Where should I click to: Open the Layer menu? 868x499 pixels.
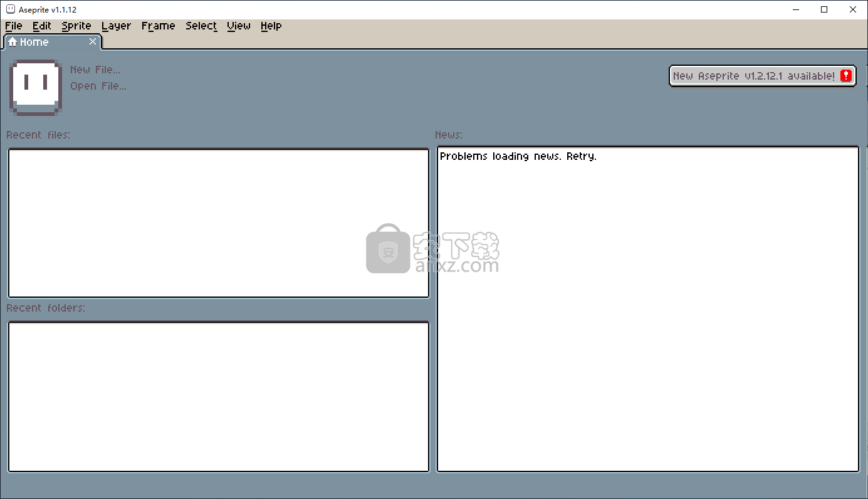click(x=116, y=26)
